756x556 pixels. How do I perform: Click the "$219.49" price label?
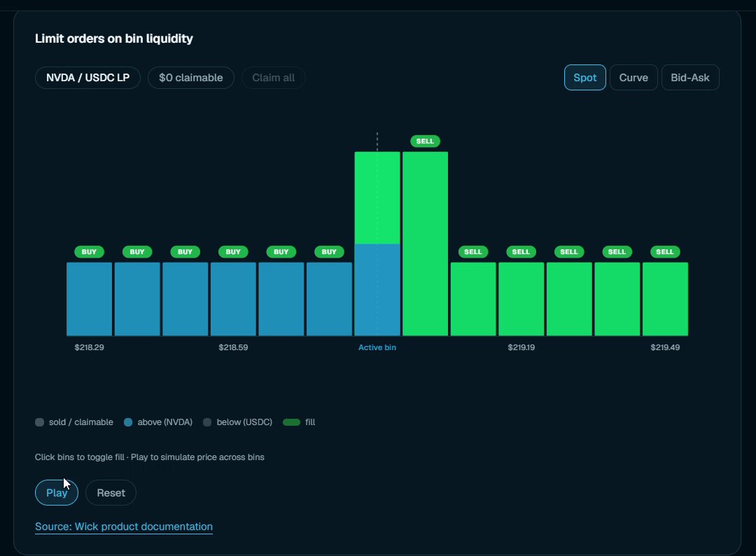[666, 347]
